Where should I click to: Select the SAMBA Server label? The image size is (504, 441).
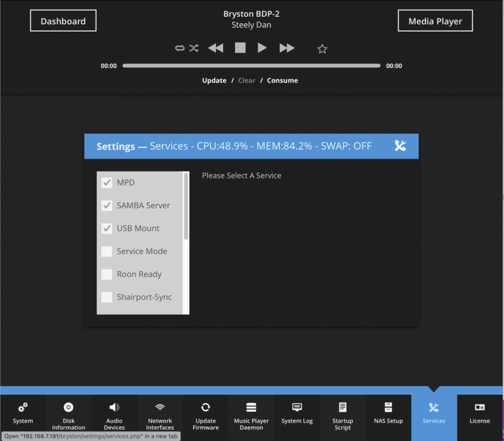143,205
